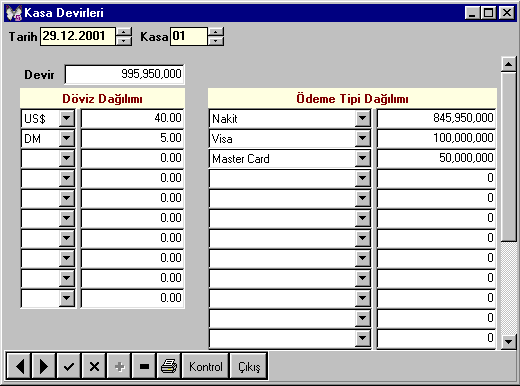The image size is (520, 386).
Task: Open the Master Card payment type dropdown
Action: (363, 158)
